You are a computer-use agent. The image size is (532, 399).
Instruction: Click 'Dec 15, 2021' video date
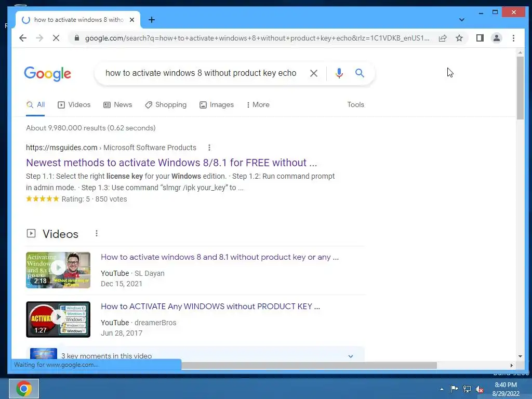[122, 284]
